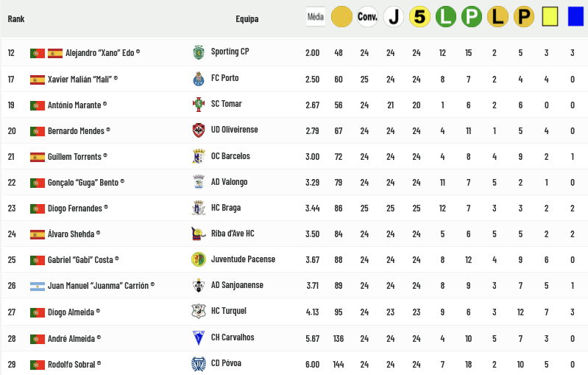The width and height of the screenshot is (588, 375).
Task: Click the Argentina flag beside Juan Manuel Carrión
Action: pyautogui.click(x=37, y=286)
